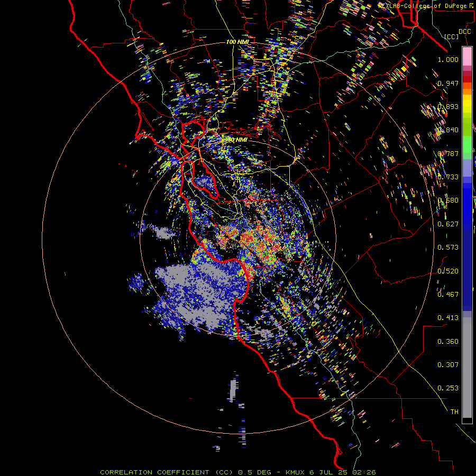476x476 pixels.
Task: Click the 100 NMI range ring label
Action: click(x=237, y=42)
